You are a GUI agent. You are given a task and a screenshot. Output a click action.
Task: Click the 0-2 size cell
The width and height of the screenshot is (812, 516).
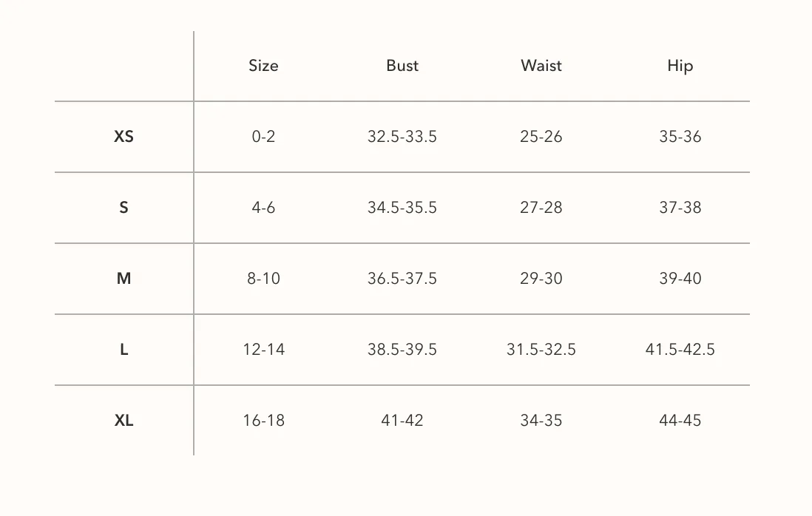pos(263,137)
